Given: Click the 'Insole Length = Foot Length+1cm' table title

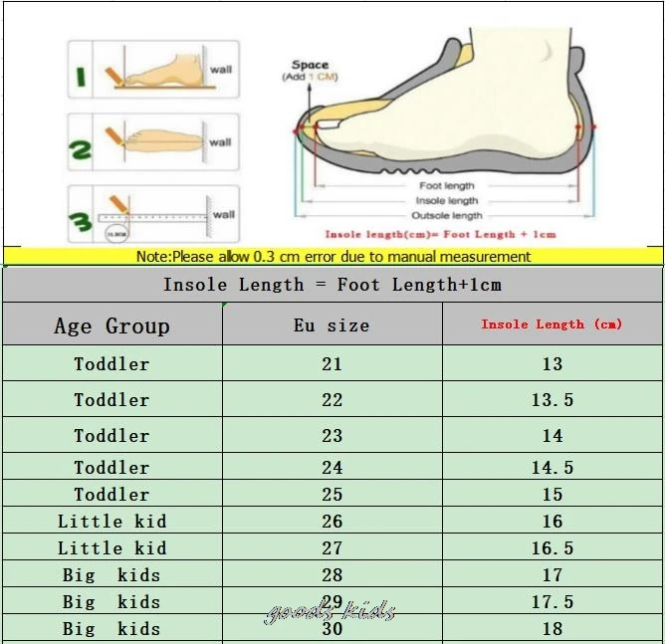Looking at the screenshot, I should pos(332,285).
